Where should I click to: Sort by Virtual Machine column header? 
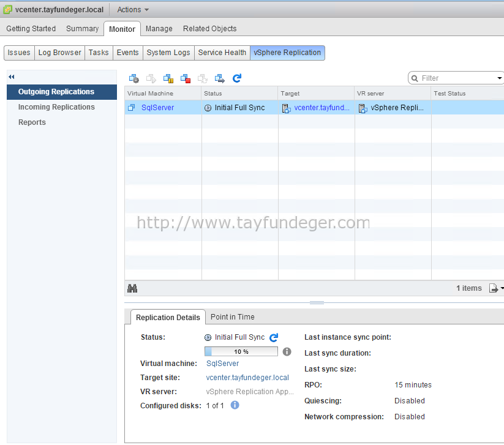click(163, 93)
